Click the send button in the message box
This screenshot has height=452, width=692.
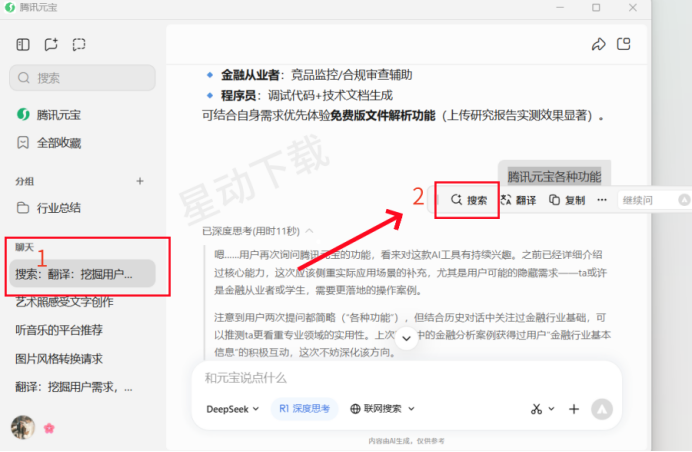point(602,409)
